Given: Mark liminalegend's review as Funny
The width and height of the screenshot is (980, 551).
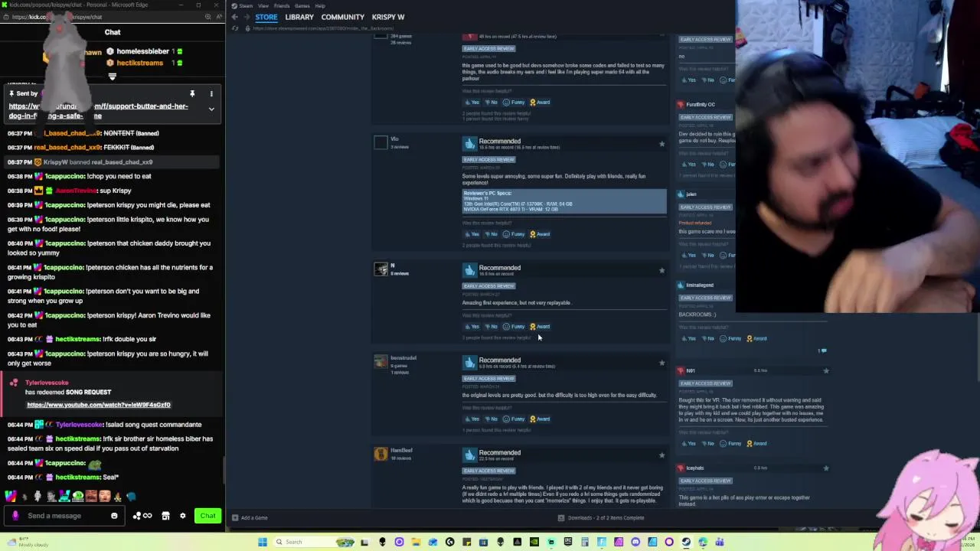Looking at the screenshot, I should click(730, 338).
